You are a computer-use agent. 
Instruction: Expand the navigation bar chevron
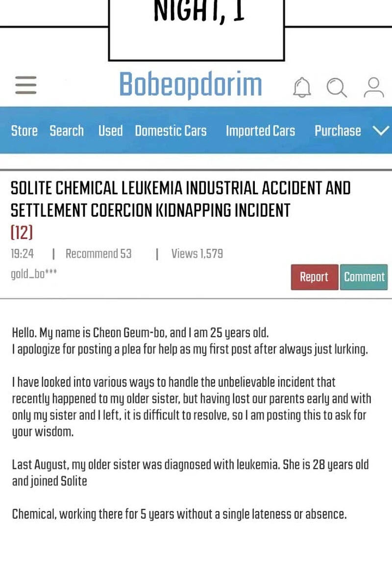(381, 130)
